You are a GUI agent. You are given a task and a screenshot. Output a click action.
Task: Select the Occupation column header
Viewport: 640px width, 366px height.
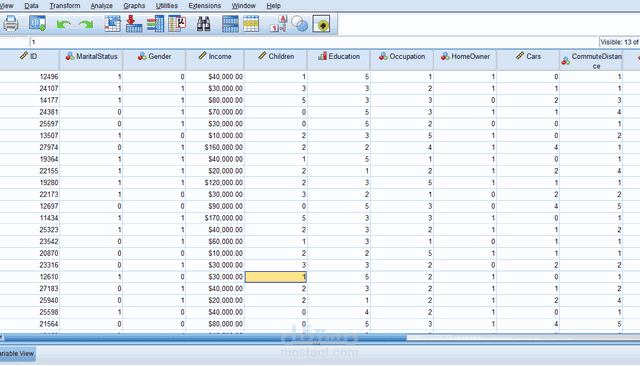coord(402,60)
